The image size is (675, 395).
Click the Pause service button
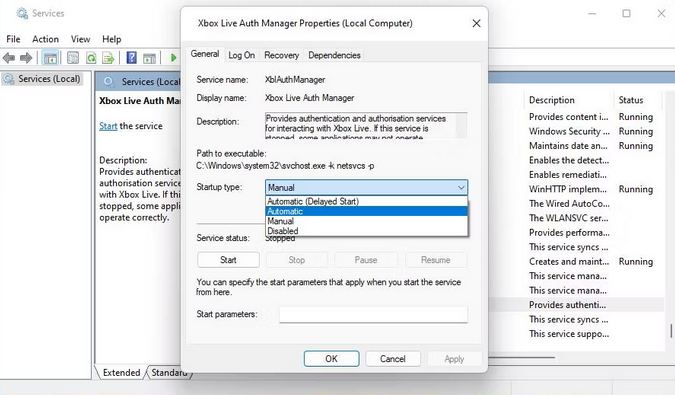[x=366, y=260]
